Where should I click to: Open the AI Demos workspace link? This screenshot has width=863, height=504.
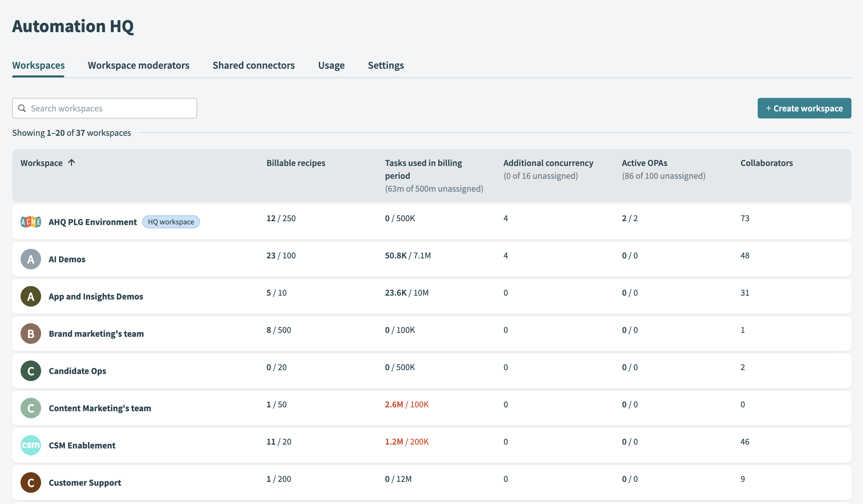[67, 259]
